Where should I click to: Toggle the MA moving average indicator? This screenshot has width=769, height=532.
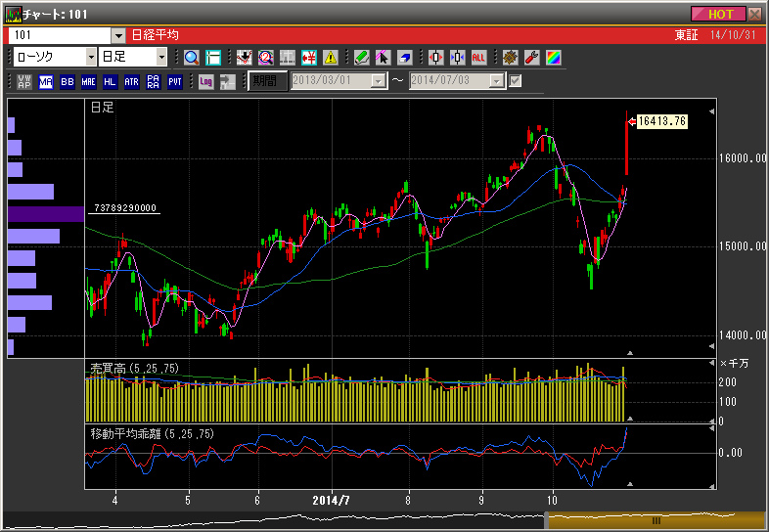coord(46,81)
